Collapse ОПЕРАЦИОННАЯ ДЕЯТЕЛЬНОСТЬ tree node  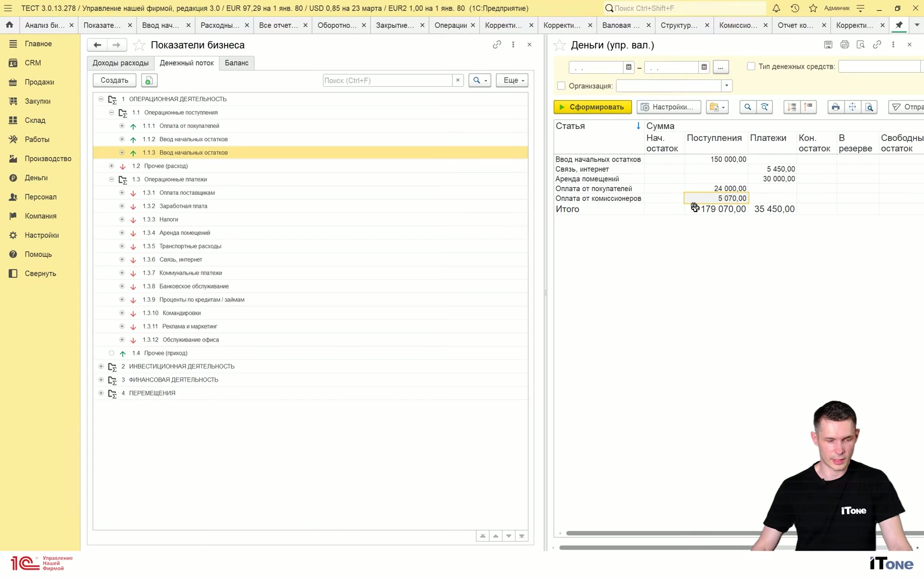tap(101, 99)
